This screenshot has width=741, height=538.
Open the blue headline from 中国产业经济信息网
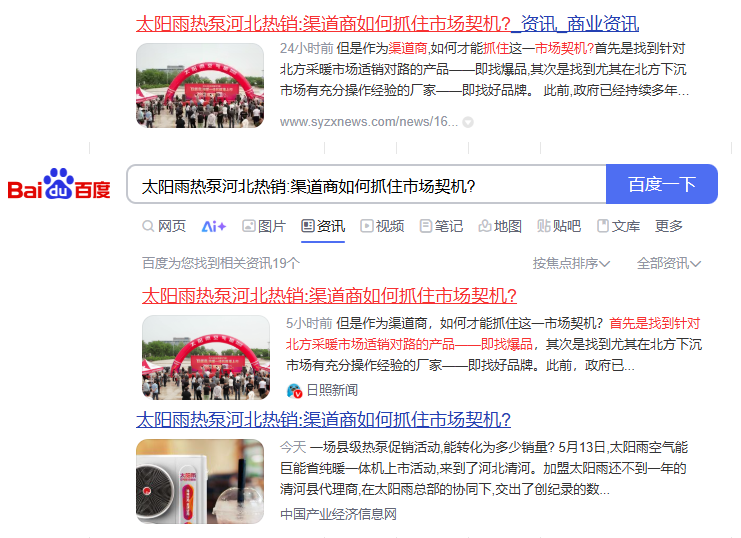323,420
